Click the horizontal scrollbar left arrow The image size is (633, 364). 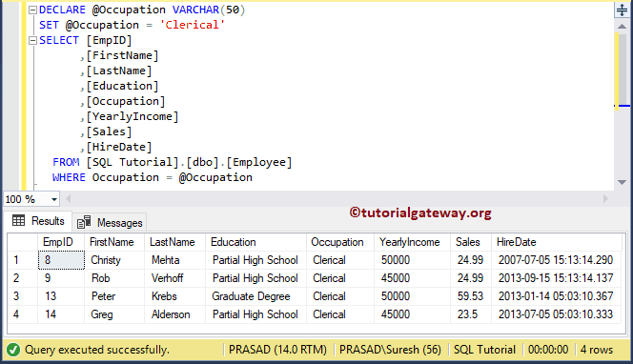click(69, 199)
